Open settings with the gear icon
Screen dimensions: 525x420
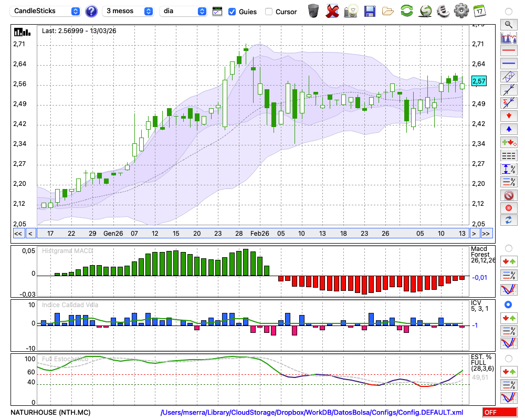(x=461, y=10)
